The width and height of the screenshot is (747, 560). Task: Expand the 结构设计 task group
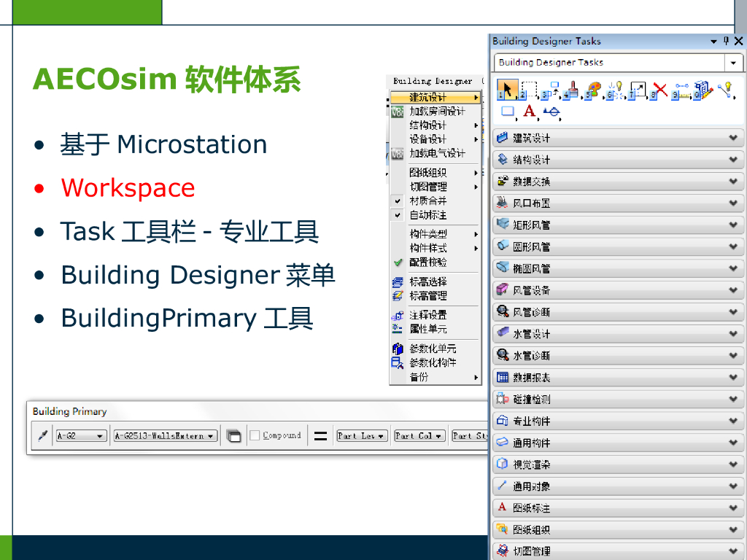(x=618, y=160)
